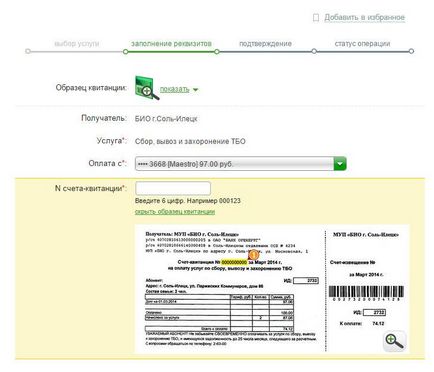Click the green arrow of payment dropdown
The image size is (434, 372).
[340, 164]
